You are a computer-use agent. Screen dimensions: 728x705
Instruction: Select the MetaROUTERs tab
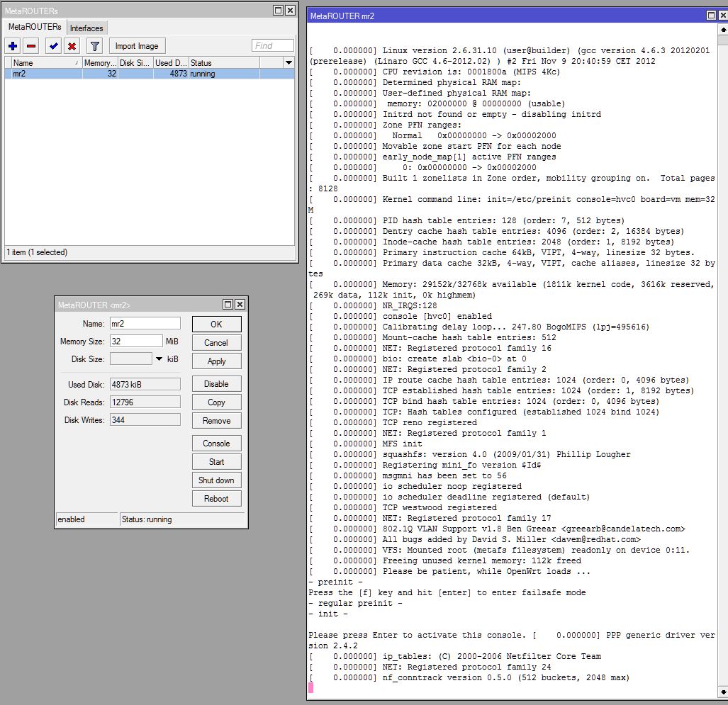(x=35, y=27)
